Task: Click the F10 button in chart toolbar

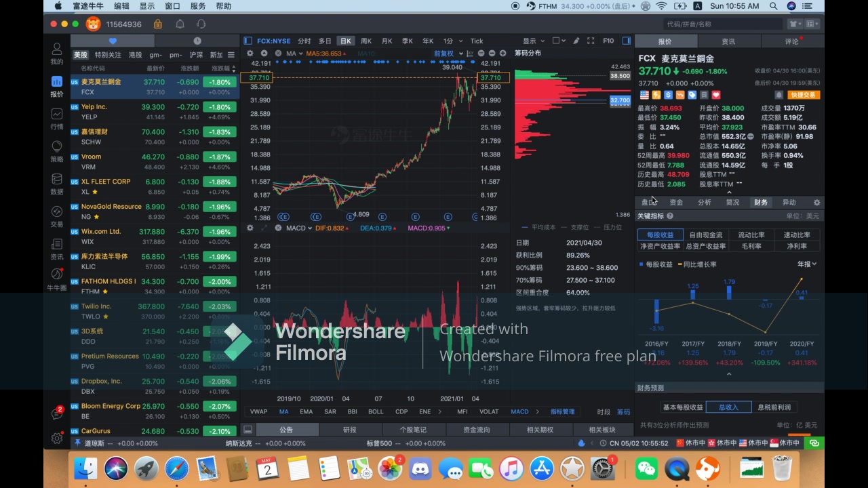Action: [x=608, y=41]
